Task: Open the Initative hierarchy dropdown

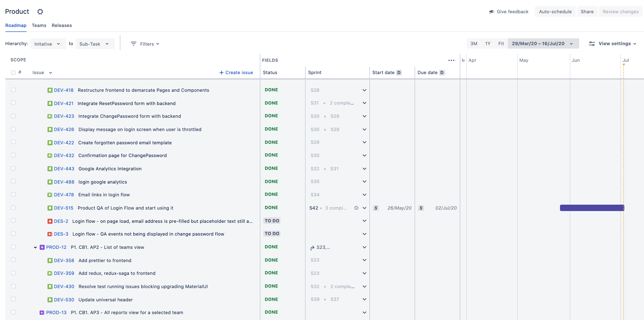Action: coord(48,44)
